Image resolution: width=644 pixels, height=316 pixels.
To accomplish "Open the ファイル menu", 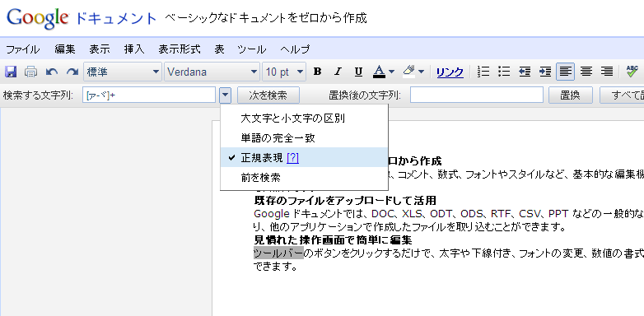I will (x=23, y=49).
